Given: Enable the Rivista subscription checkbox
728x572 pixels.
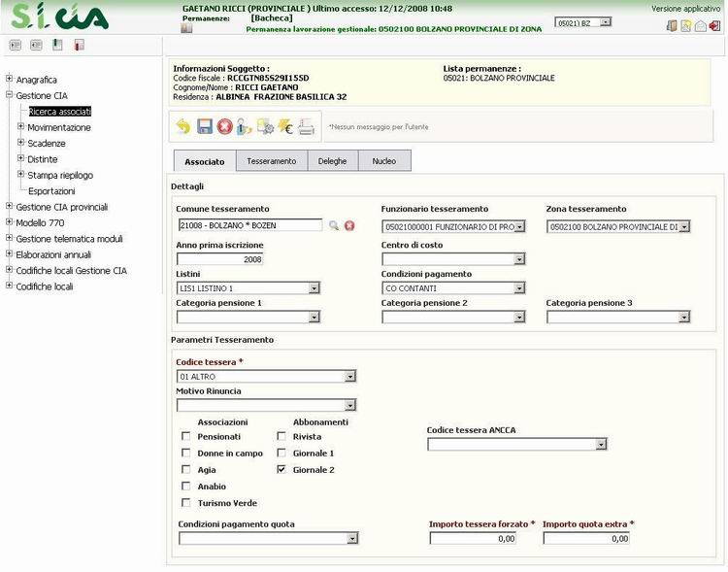Looking at the screenshot, I should click(281, 436).
